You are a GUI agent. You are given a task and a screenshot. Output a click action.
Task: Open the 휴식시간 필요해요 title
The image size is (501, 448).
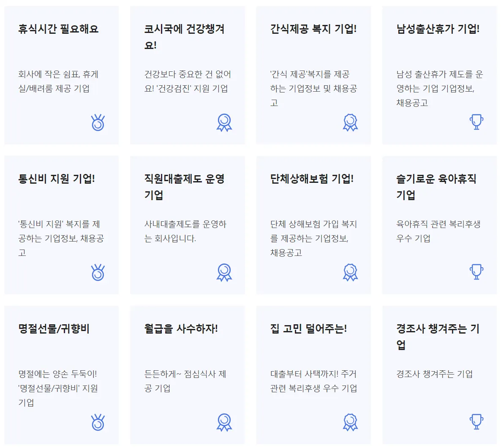[58, 29]
